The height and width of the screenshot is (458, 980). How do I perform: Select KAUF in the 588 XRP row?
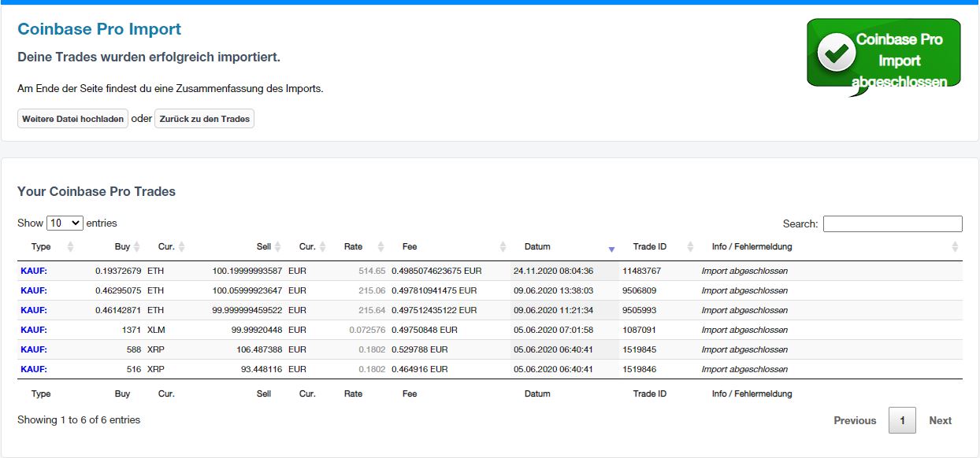[34, 349]
